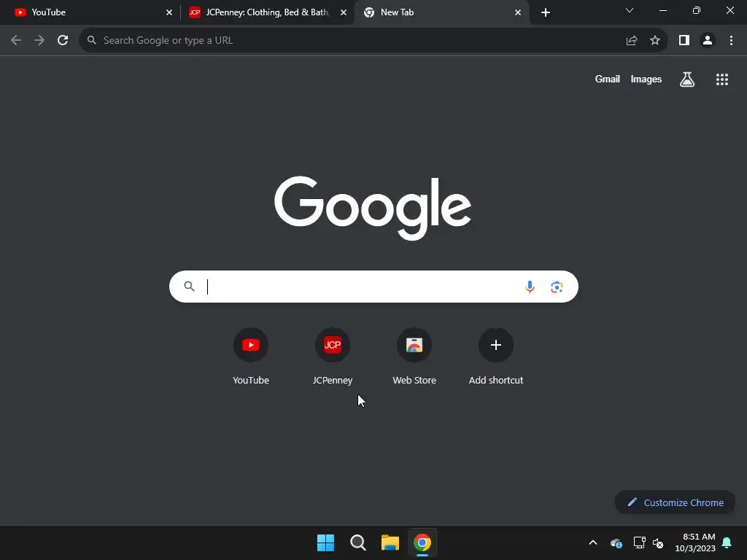747x560 pixels.
Task: Open the Windows Start menu
Action: 326,542
